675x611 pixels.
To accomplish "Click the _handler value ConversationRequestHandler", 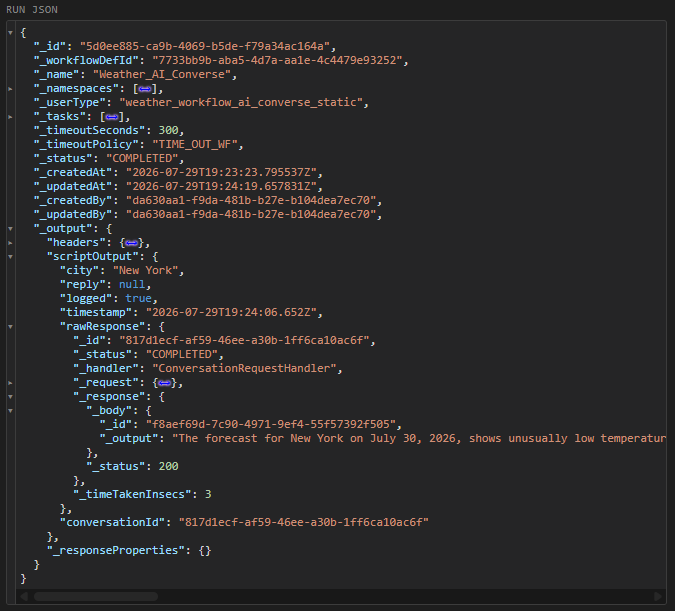I will [x=245, y=368].
